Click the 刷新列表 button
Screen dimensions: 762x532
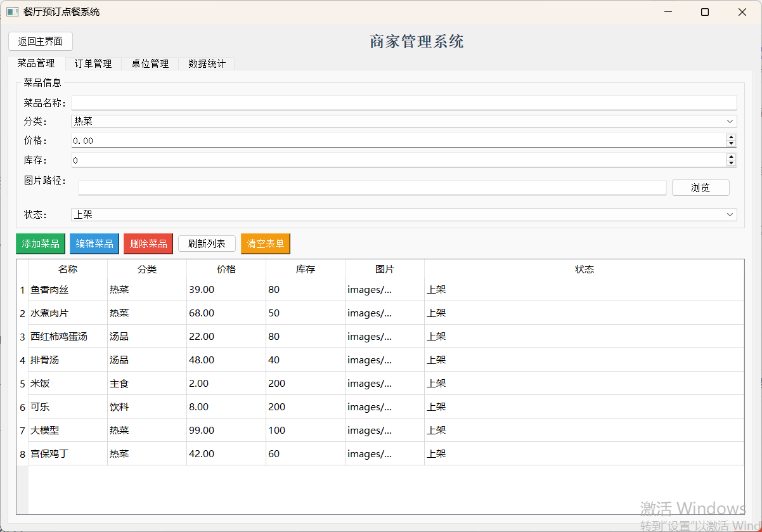(207, 243)
